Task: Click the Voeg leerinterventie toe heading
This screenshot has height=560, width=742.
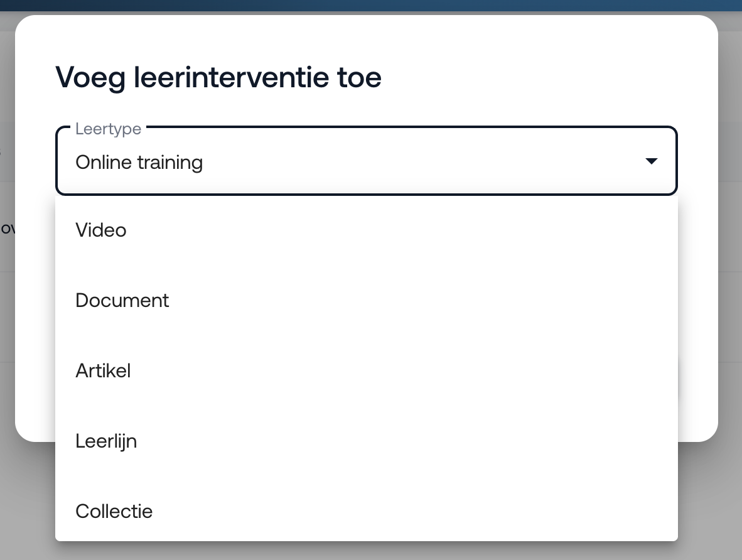Action: tap(218, 78)
